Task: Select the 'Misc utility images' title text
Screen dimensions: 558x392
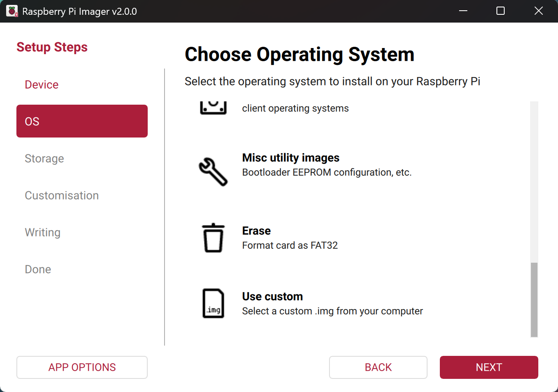Action: pyautogui.click(x=290, y=158)
